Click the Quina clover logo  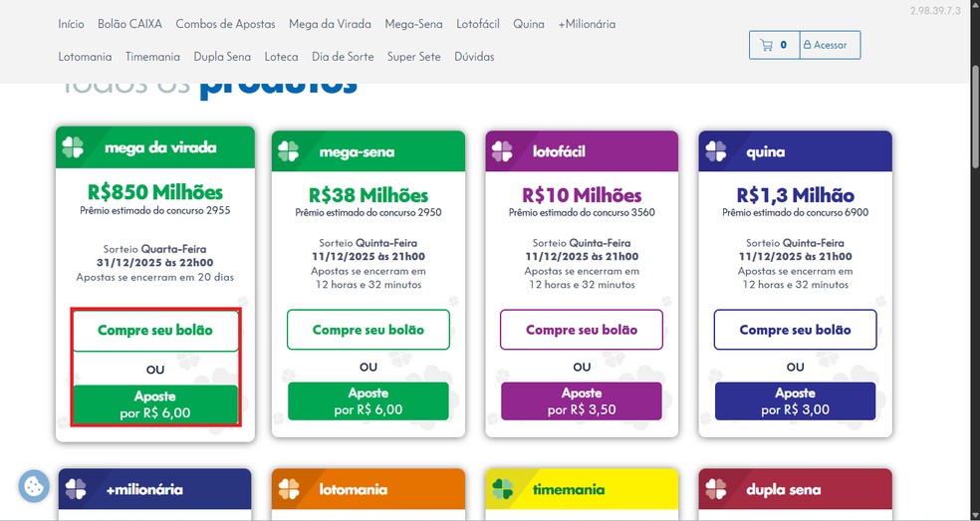[716, 151]
